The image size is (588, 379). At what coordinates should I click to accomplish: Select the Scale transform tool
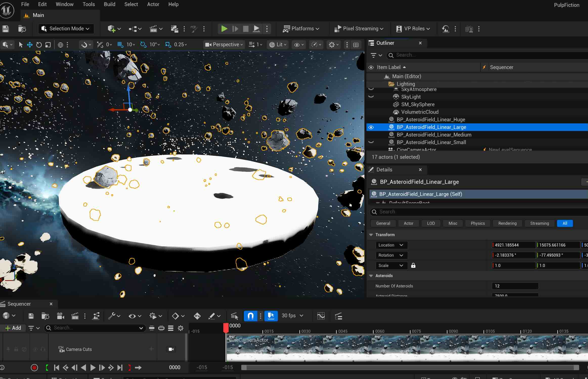click(48, 45)
